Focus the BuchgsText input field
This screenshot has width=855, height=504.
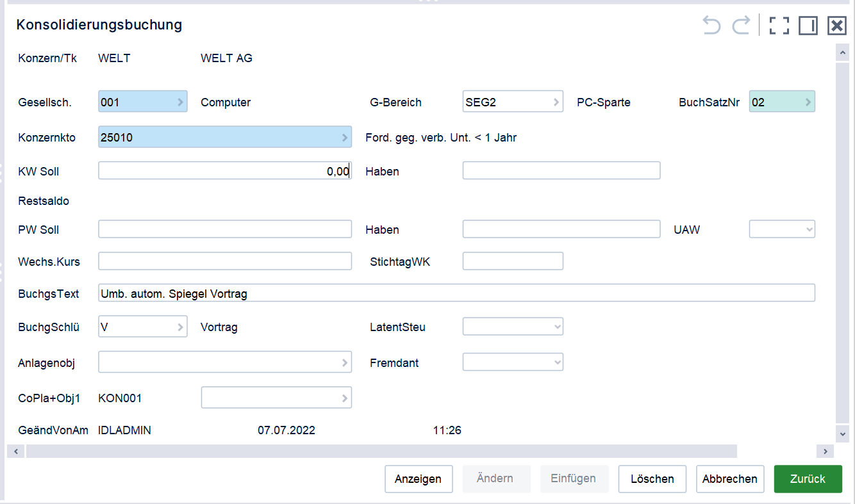point(456,293)
